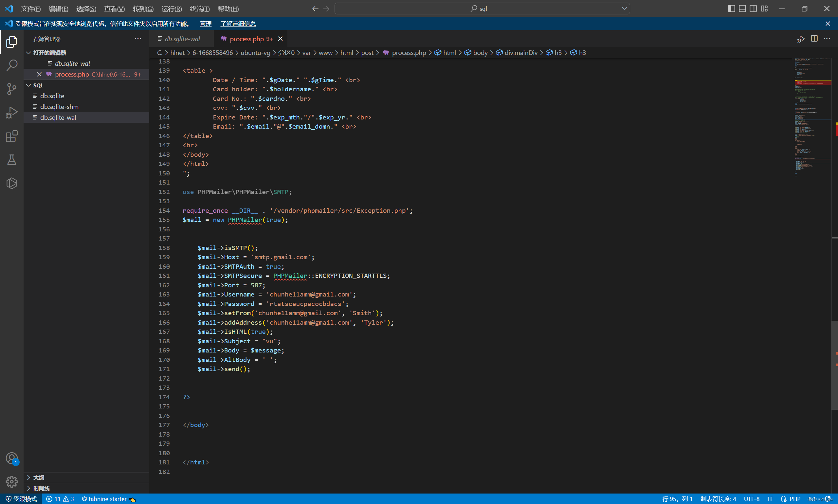Viewport: 838px width, 504px height.
Task: Open the Extensions view
Action: coord(11,136)
